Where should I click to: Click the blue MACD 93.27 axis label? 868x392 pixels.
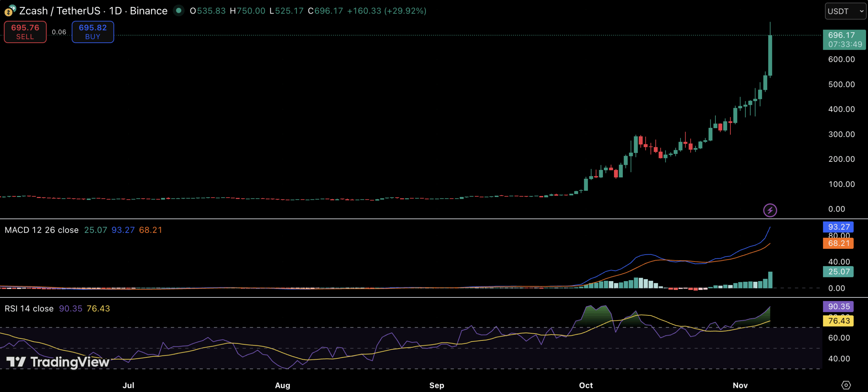(x=838, y=227)
